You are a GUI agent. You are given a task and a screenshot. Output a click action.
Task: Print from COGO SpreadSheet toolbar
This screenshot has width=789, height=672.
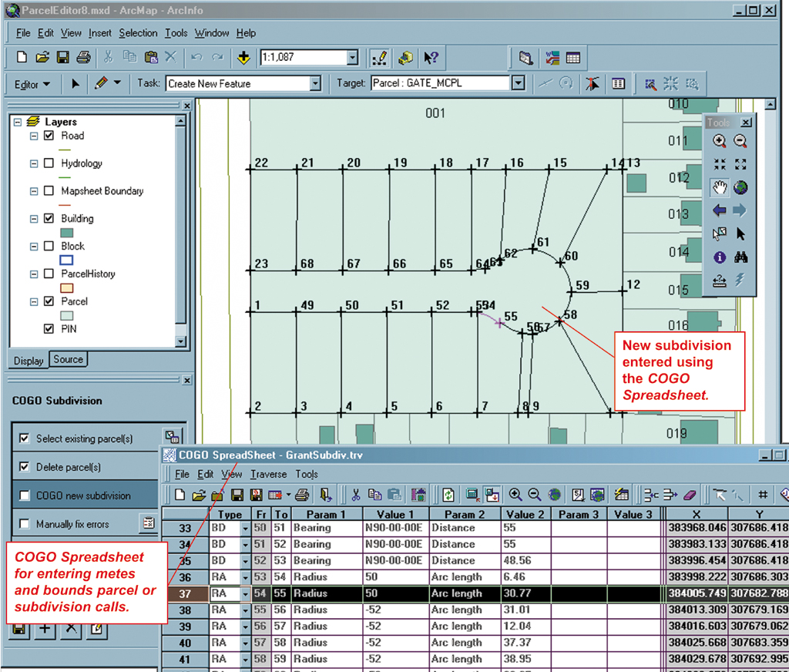point(302,496)
